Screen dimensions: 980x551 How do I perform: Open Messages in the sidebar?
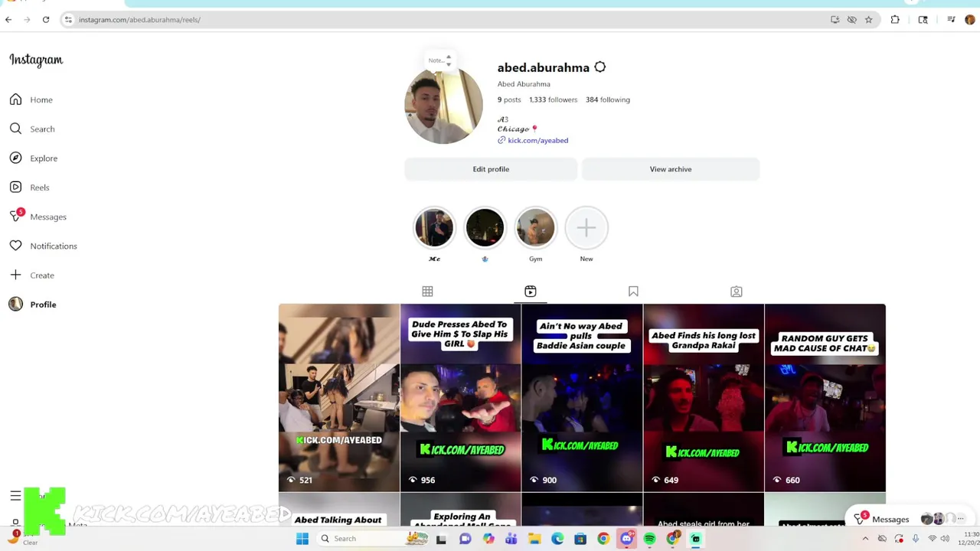[38, 217]
